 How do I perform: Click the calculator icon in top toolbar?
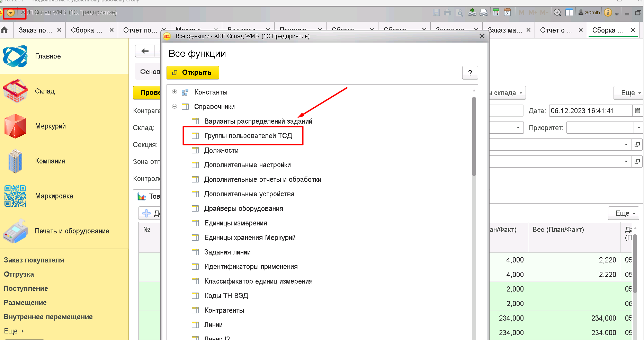click(x=496, y=12)
